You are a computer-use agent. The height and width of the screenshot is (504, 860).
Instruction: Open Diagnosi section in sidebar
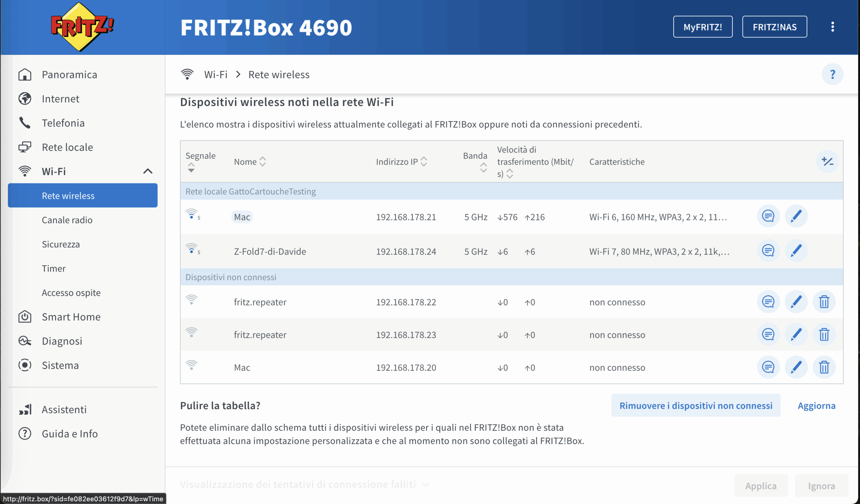83,341
